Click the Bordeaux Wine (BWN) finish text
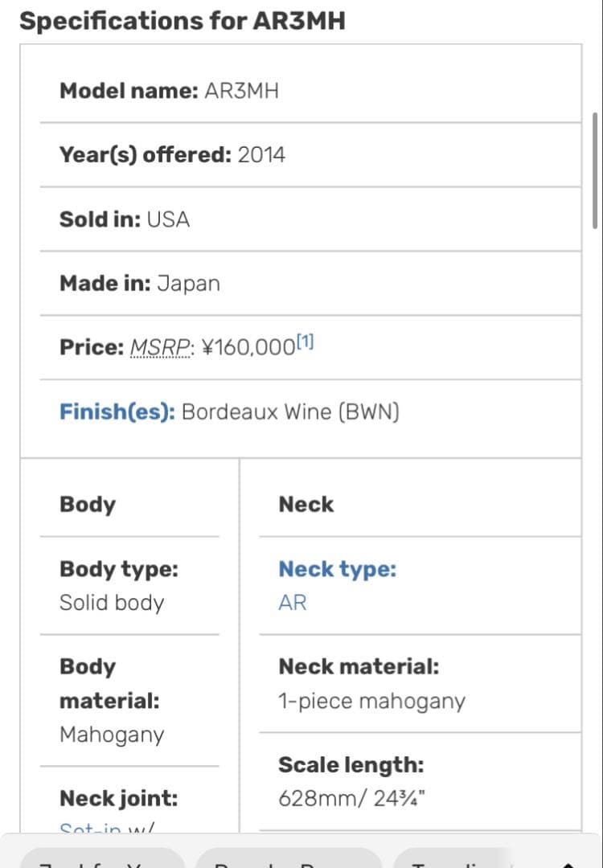The width and height of the screenshot is (603, 868). 290,412
